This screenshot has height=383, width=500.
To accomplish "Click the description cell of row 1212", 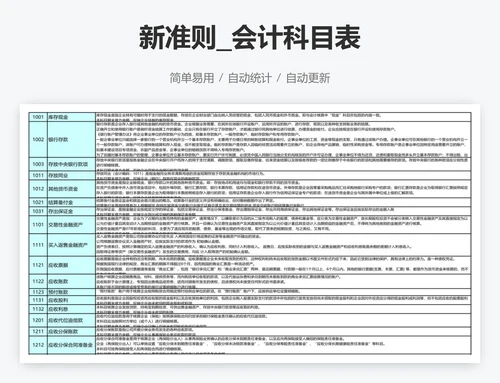I will (x=283, y=345).
